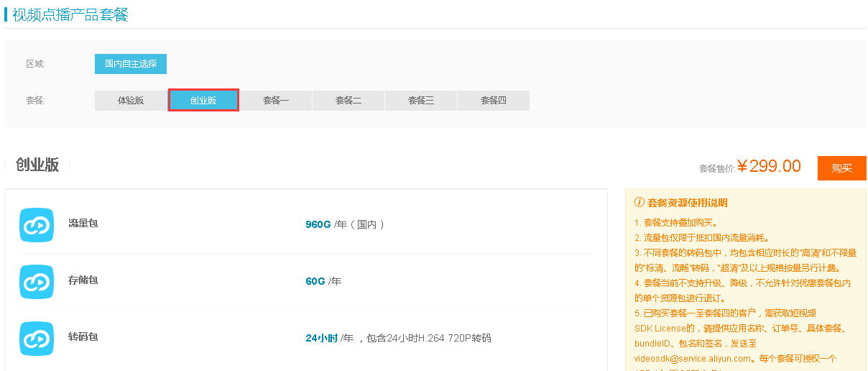Choose the 套餐一 package option

(x=276, y=101)
